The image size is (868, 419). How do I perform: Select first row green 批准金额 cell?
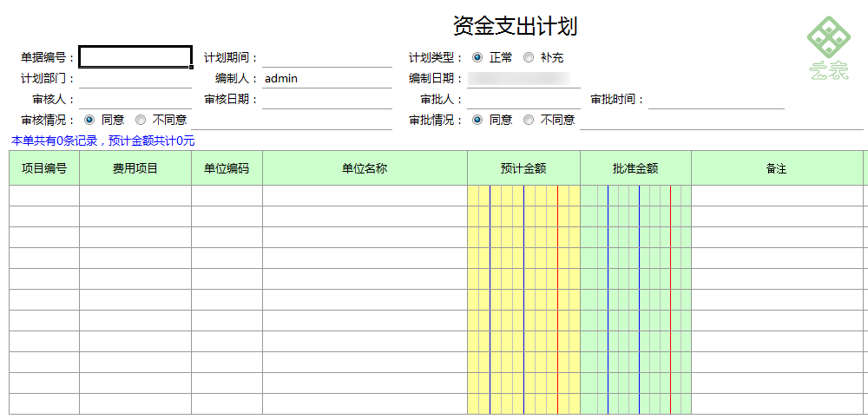[x=635, y=196]
